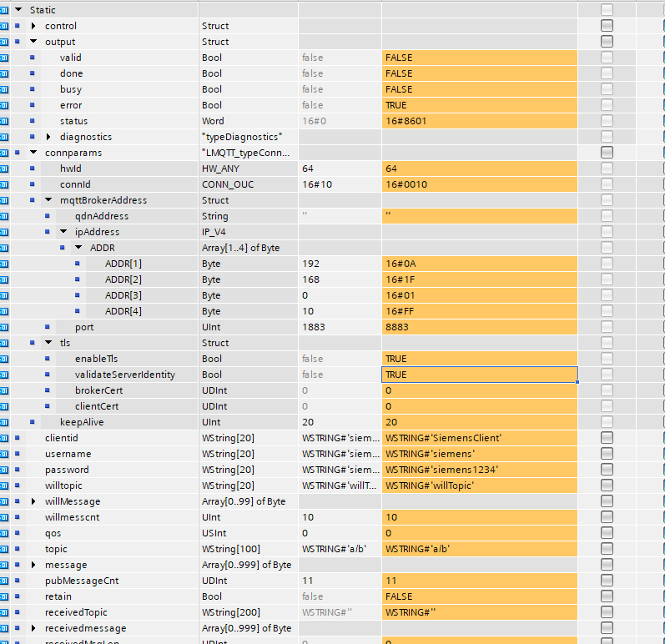Collapse the Static section
This screenshot has height=644, width=665.
pos(18,10)
